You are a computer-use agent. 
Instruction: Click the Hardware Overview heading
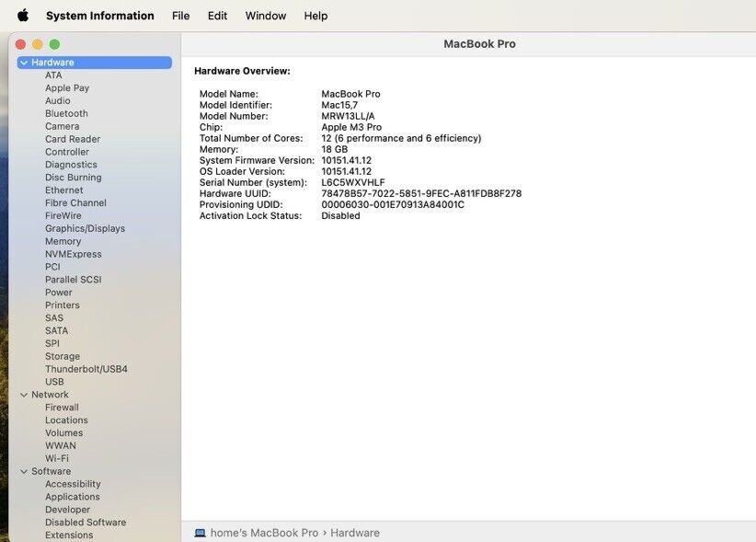coord(242,71)
